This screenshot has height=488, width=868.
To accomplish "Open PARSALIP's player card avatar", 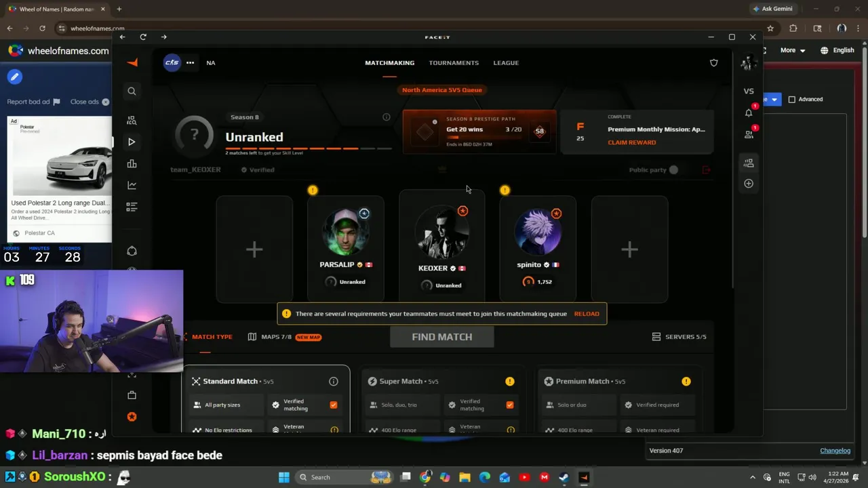I will pyautogui.click(x=346, y=233).
